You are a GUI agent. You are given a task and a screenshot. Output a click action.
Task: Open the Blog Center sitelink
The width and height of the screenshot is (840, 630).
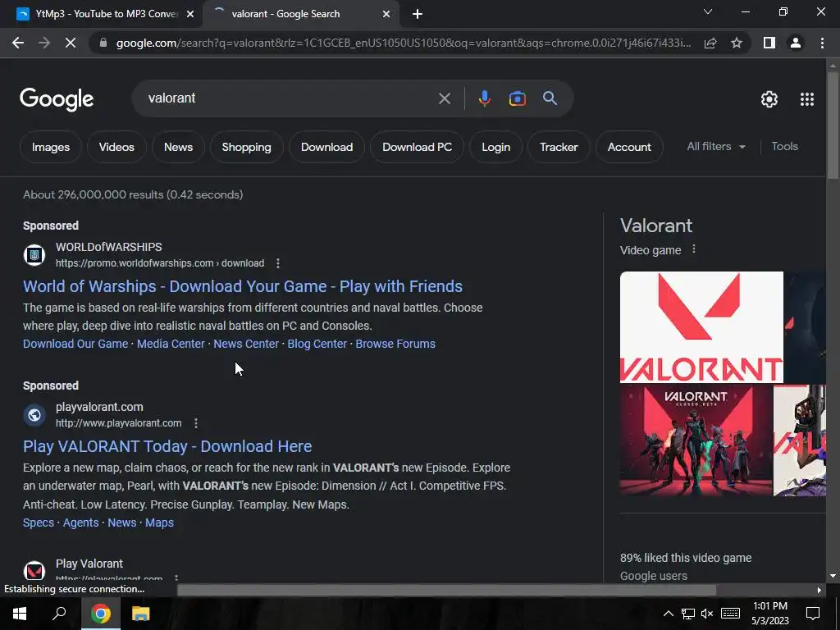click(317, 344)
